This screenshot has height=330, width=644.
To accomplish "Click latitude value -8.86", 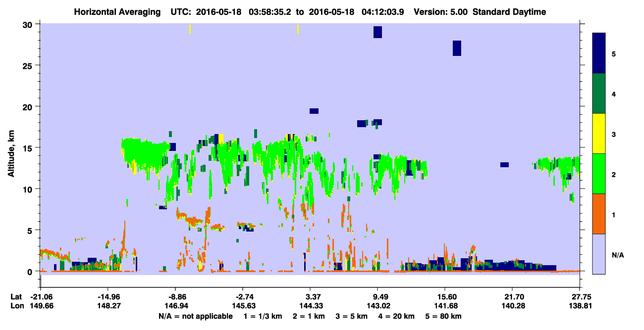I will 175,297.
